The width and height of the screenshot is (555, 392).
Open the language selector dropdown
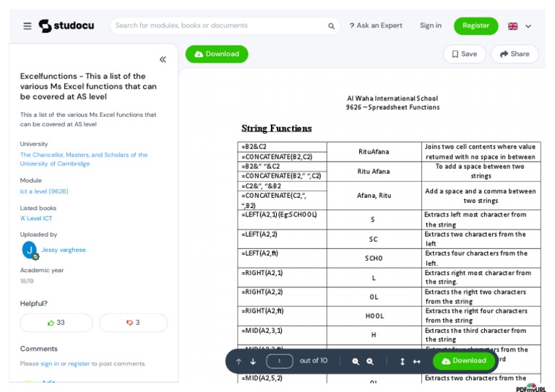pyautogui.click(x=520, y=26)
